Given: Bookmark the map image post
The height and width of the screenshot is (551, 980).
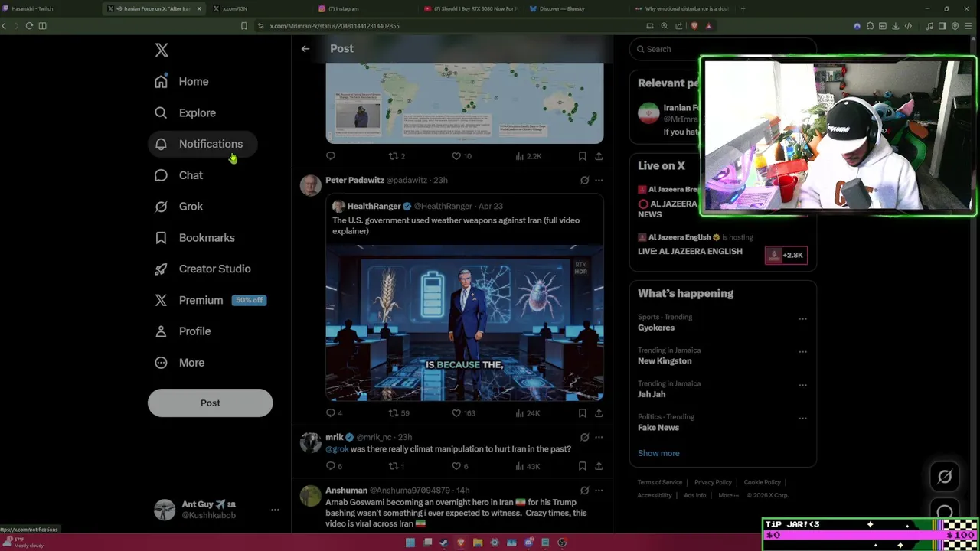Looking at the screenshot, I should pyautogui.click(x=582, y=156).
